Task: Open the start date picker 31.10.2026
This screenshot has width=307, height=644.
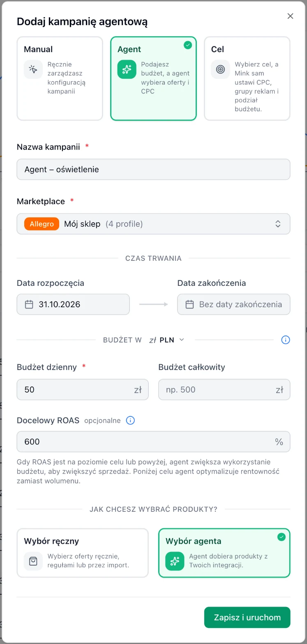Action: click(x=73, y=304)
